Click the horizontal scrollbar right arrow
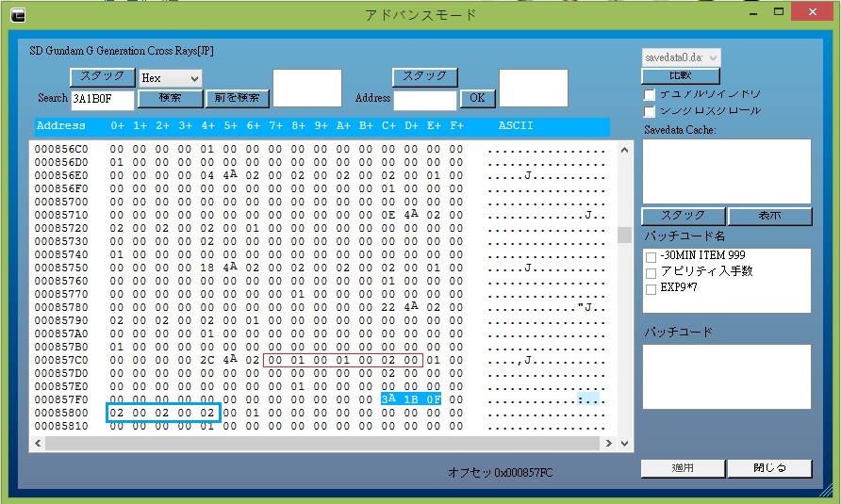This screenshot has height=504, width=841. pyautogui.click(x=608, y=443)
